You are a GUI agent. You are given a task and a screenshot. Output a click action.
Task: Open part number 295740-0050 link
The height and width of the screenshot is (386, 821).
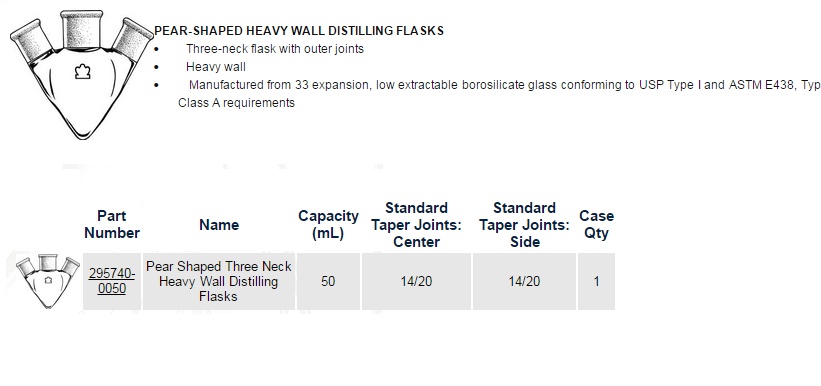[112, 281]
